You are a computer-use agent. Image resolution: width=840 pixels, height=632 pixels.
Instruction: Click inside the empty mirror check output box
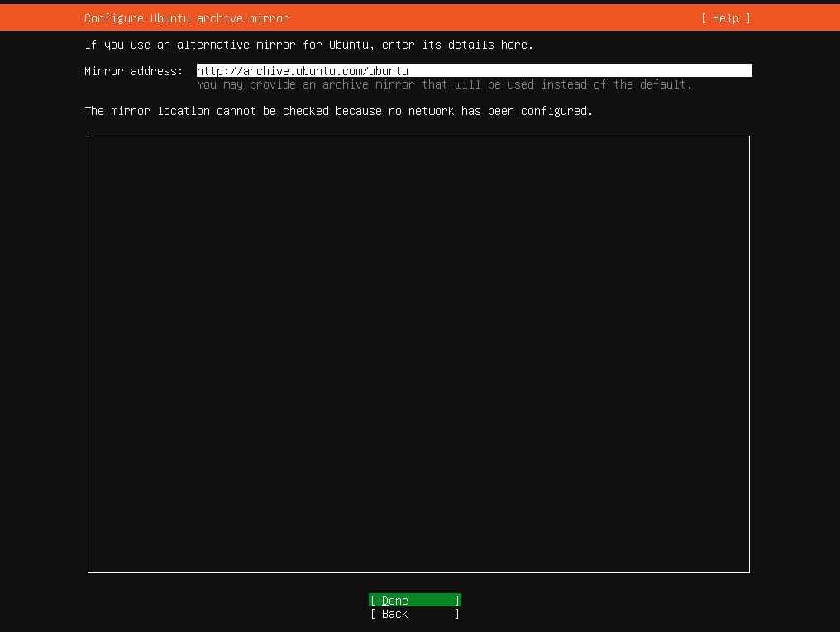point(418,354)
